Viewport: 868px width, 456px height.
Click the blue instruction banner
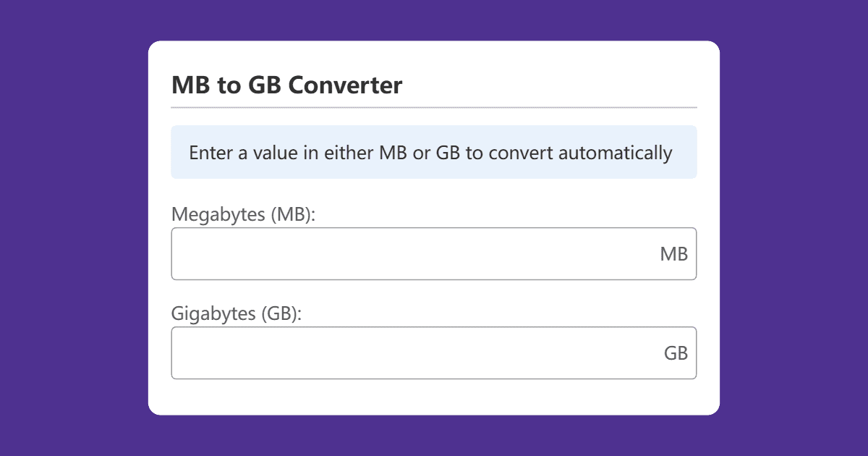tap(434, 152)
